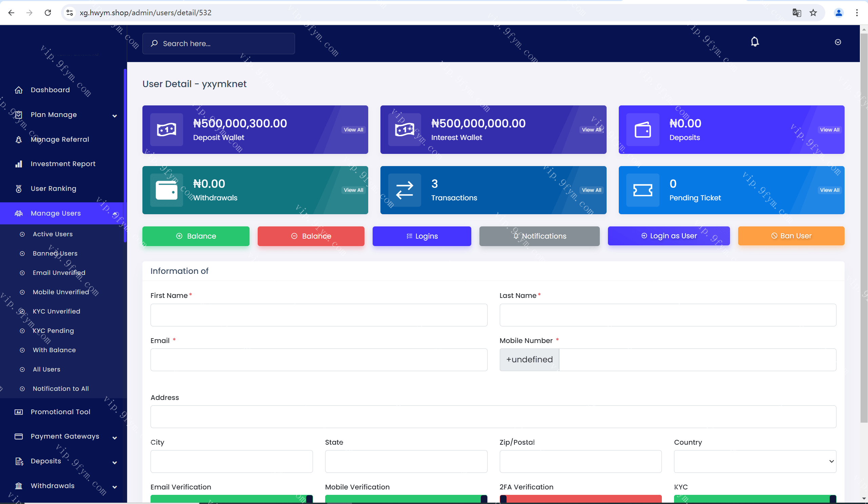Image resolution: width=868 pixels, height=504 pixels.
Task: Click the orange Ban User button
Action: click(791, 236)
